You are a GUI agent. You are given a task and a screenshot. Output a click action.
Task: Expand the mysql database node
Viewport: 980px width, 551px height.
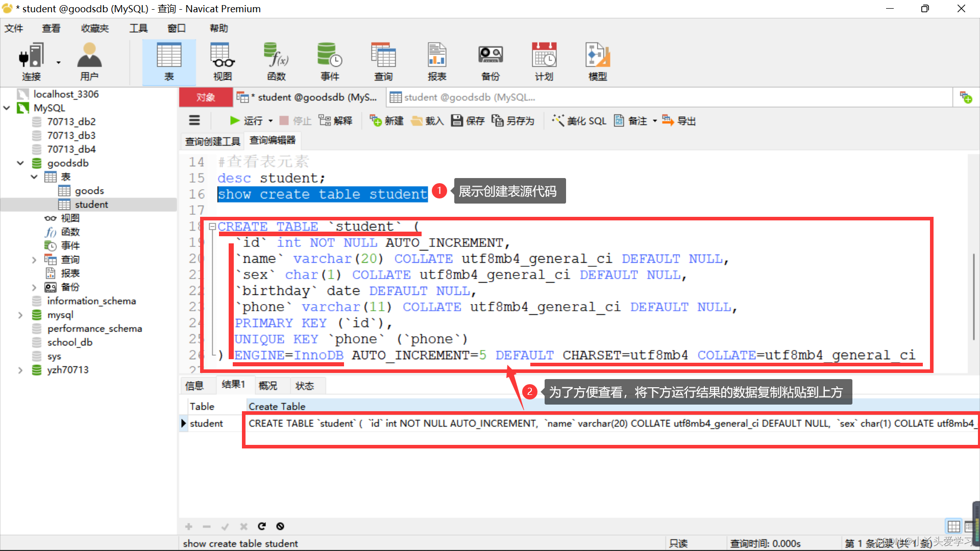pyautogui.click(x=20, y=315)
